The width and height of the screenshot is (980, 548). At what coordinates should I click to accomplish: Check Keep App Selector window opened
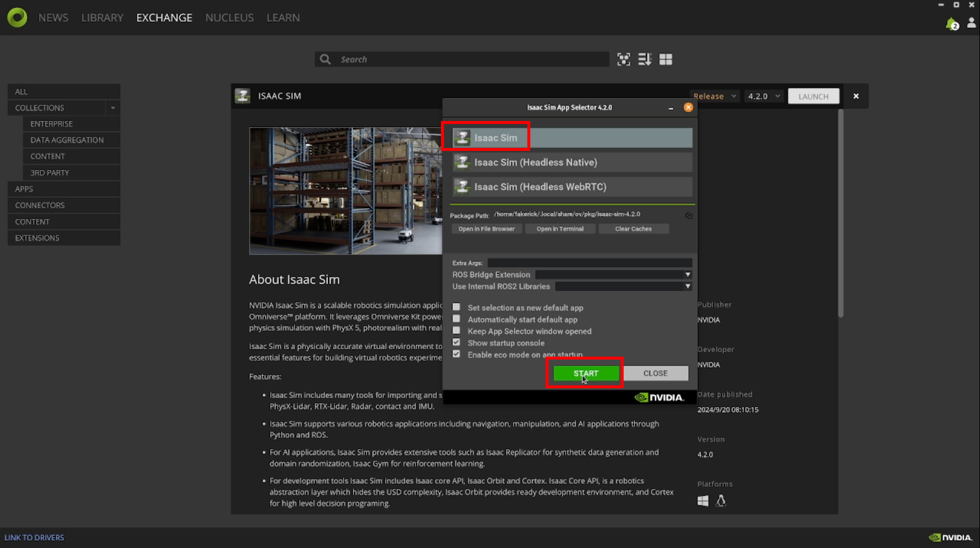(x=456, y=331)
